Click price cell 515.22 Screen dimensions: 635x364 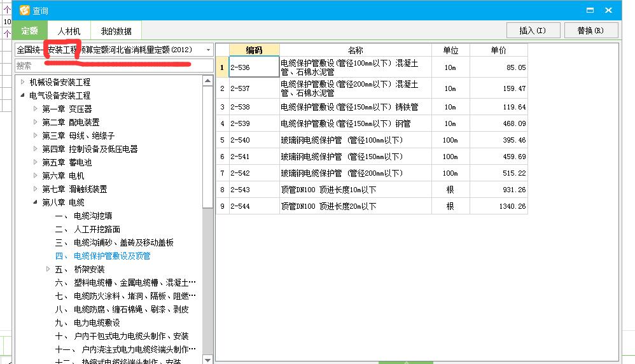pyautogui.click(x=499, y=173)
